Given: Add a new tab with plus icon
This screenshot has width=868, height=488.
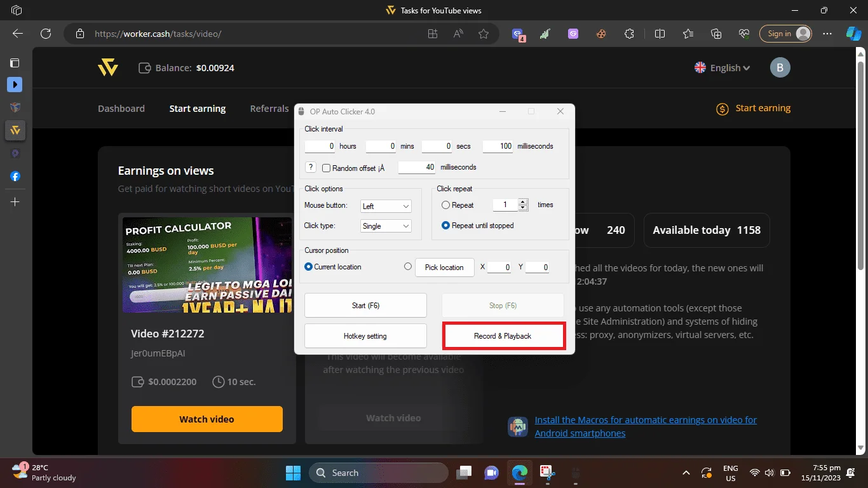Looking at the screenshot, I should click(x=15, y=202).
